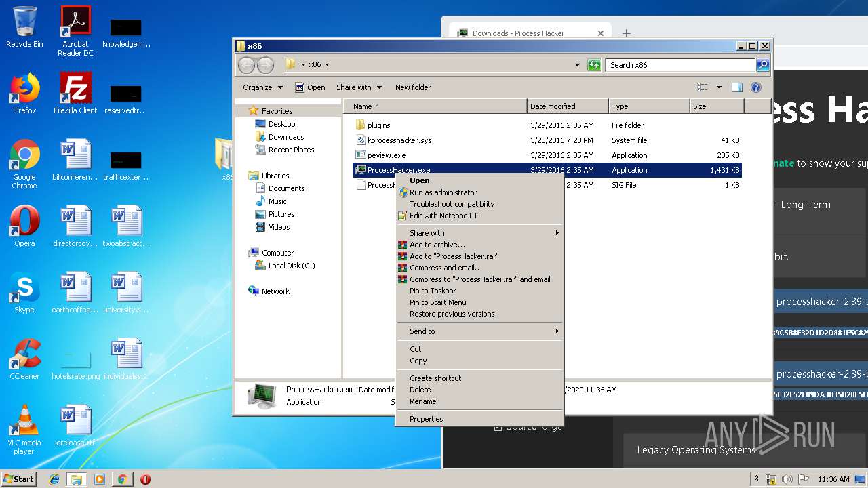The image size is (868, 488).
Task: Click the Opera icon in the taskbar
Action: pos(145,479)
